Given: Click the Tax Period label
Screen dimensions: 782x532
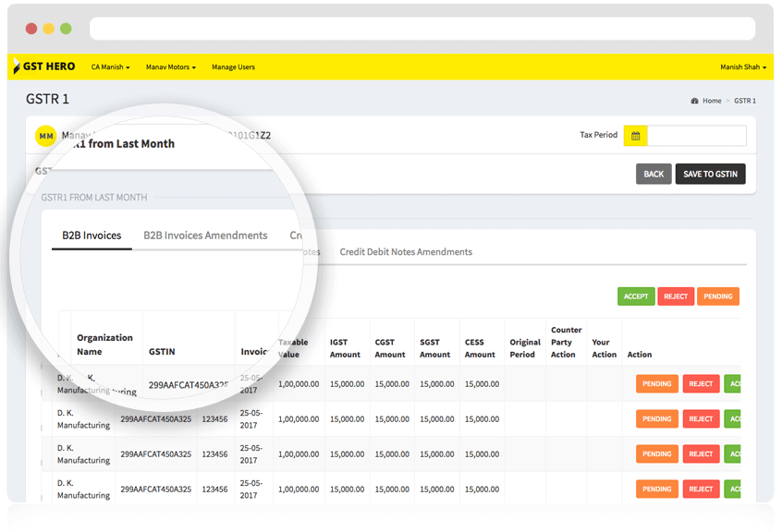Looking at the screenshot, I should click(598, 135).
